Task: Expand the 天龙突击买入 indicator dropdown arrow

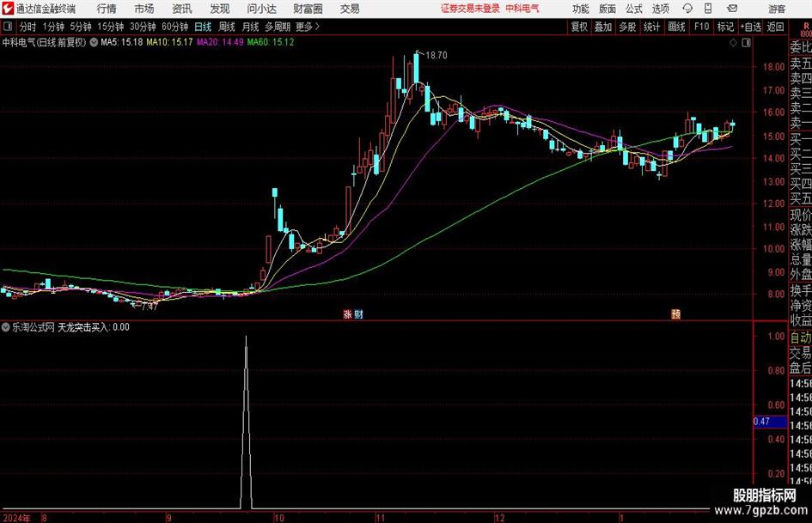Action: pyautogui.click(x=6, y=327)
